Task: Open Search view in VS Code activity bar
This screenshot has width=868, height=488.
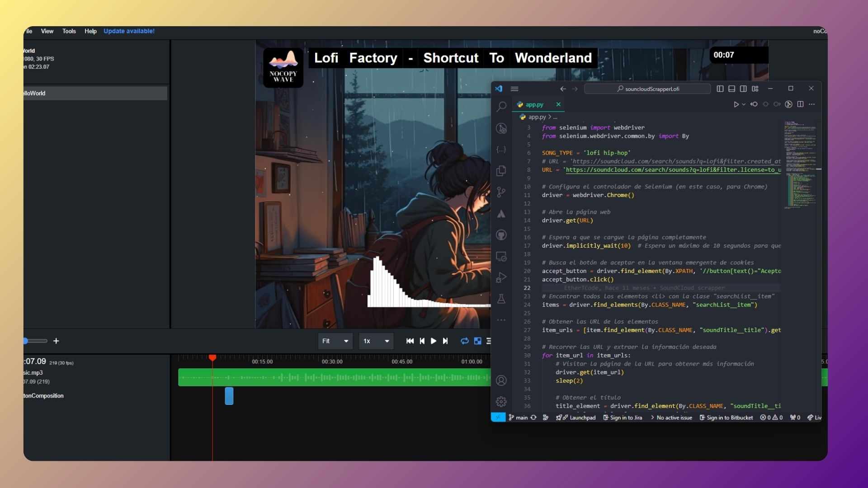Action: point(501,107)
